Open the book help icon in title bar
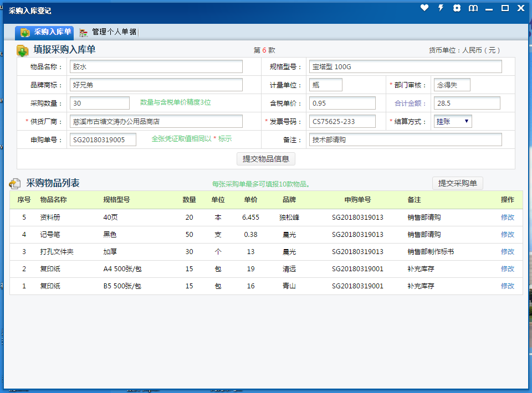The width and height of the screenshot is (532, 393). click(x=473, y=8)
